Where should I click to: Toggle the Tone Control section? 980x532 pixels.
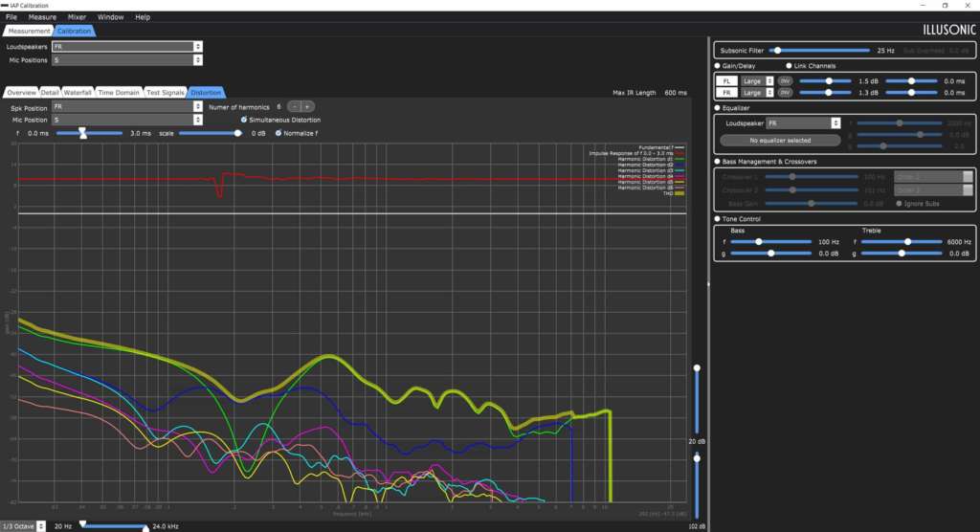[717, 219]
